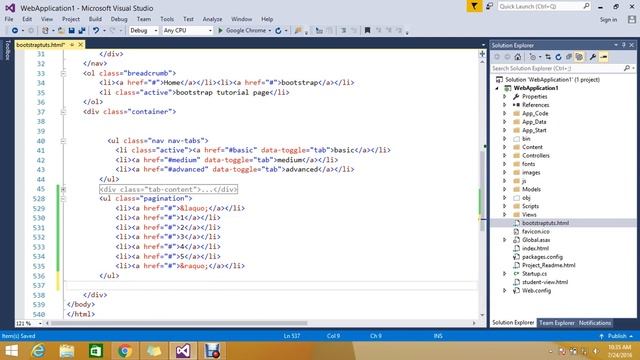Click the browser Refresh icon in toolbar
The height and width of the screenshot is (360, 640).
pyautogui.click(x=278, y=31)
